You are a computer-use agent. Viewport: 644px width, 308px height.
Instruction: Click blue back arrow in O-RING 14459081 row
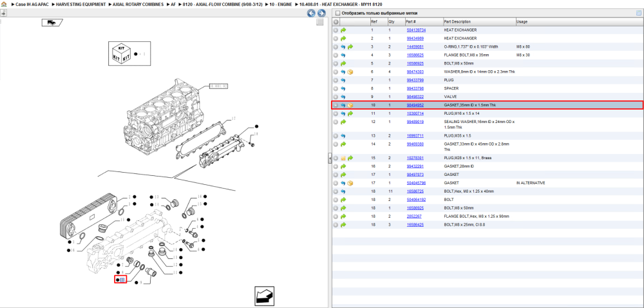tap(343, 47)
